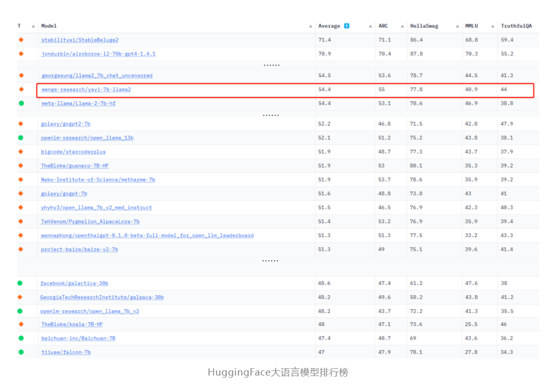The height and width of the screenshot is (392, 557).
Task: Click the HellaSwag column sort arrow
Action: click(x=457, y=26)
